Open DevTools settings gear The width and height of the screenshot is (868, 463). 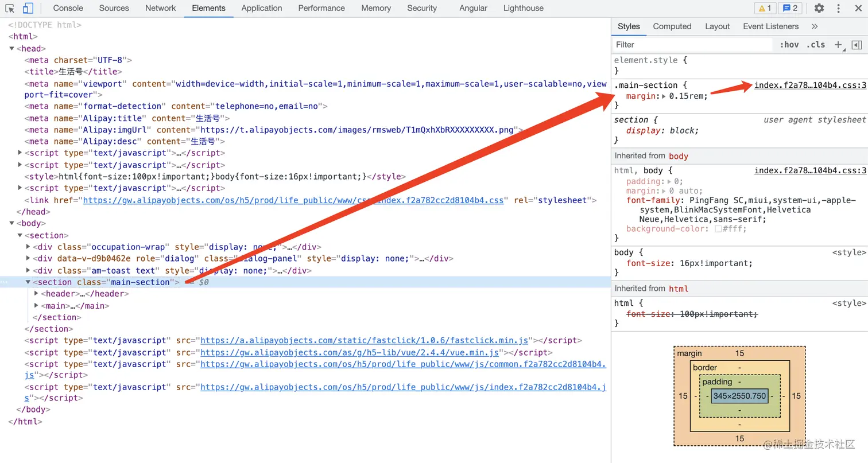click(x=819, y=8)
